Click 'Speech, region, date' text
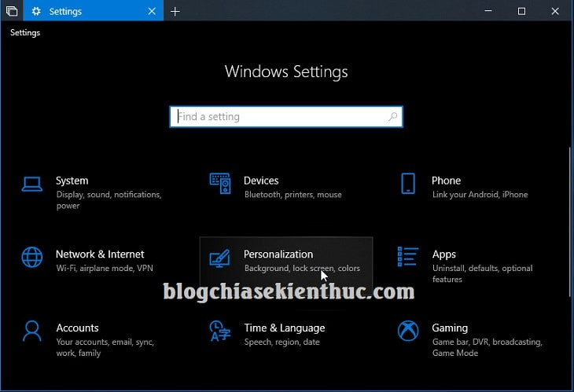This screenshot has width=574, height=392. [281, 342]
